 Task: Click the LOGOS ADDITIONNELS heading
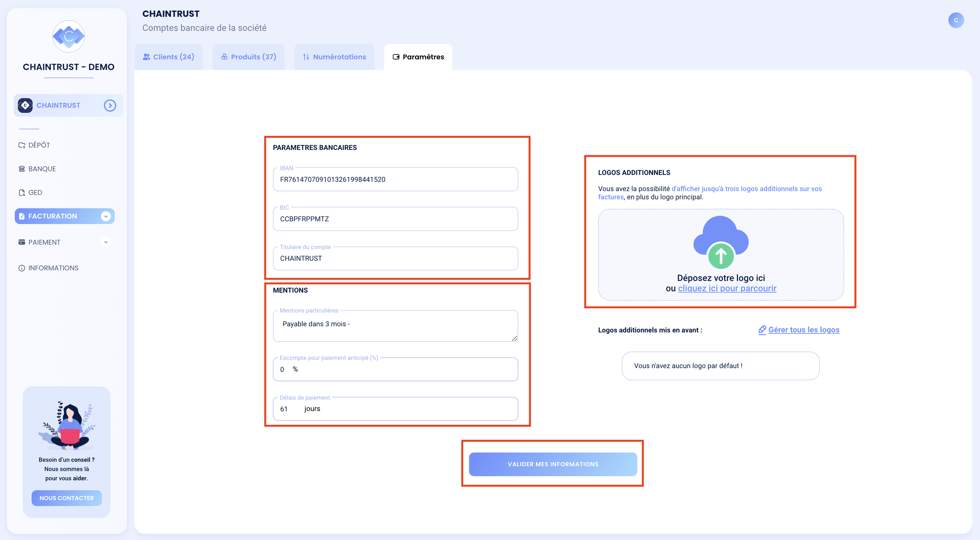coord(634,173)
